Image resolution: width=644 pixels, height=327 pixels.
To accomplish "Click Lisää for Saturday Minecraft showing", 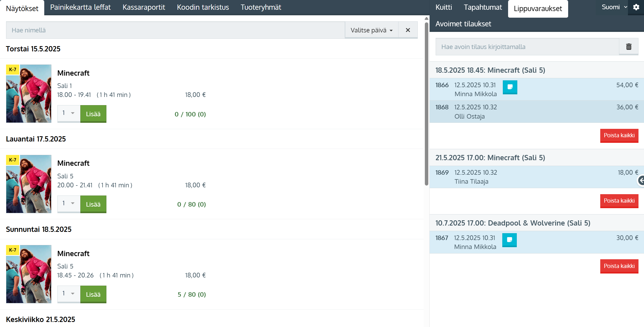I will (x=93, y=204).
